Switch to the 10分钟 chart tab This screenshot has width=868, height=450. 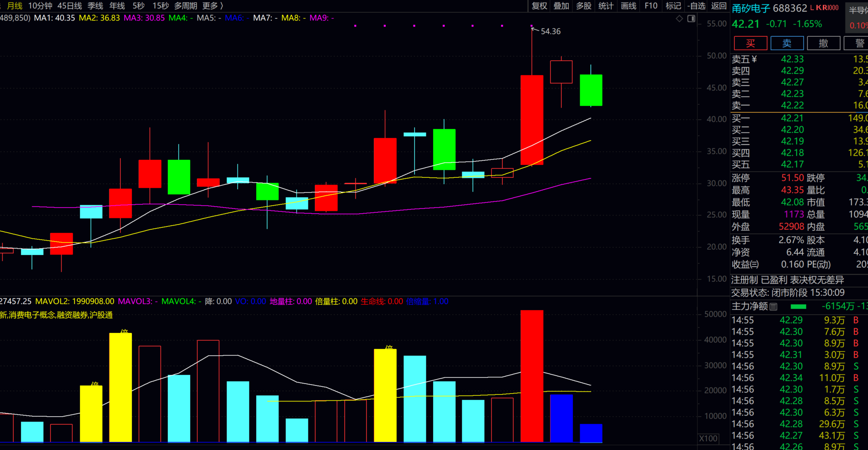(x=40, y=6)
